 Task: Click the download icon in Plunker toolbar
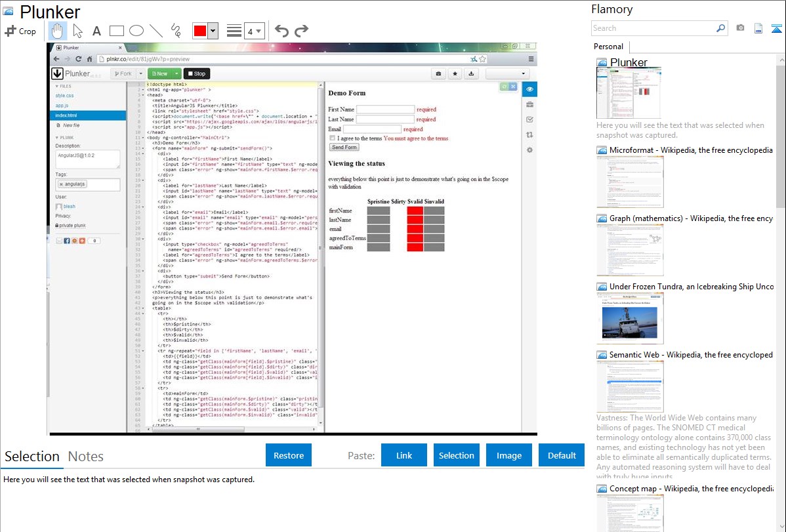(471, 73)
